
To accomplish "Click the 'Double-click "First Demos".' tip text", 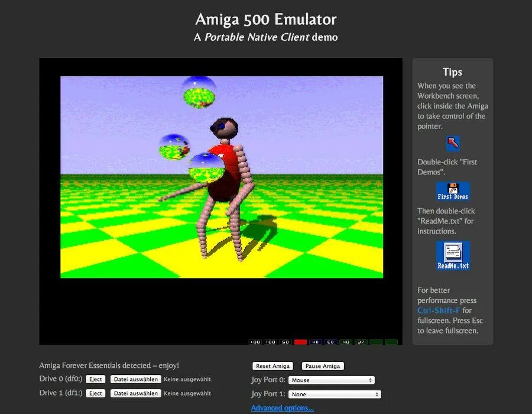I will (x=447, y=167).
